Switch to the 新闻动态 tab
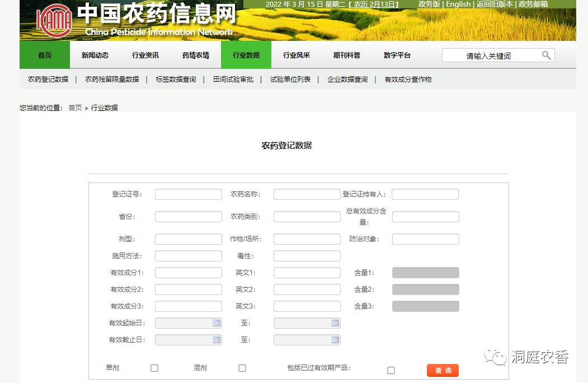Screen dimensions: 588x383 (94, 55)
